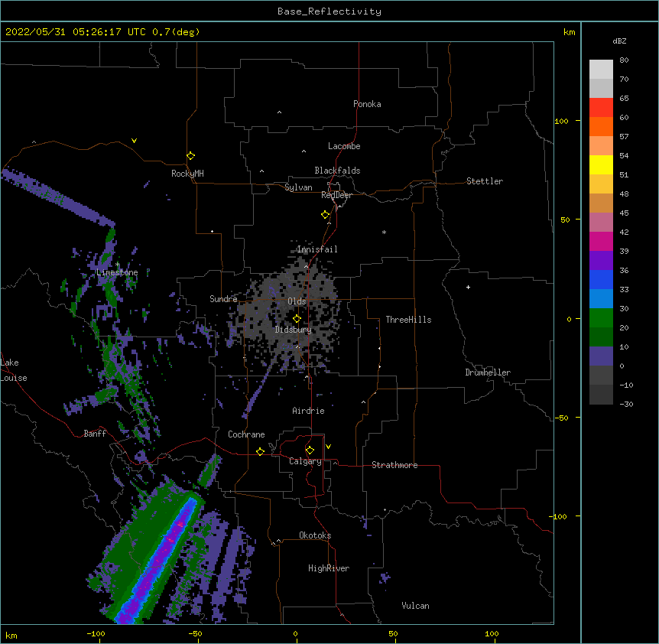Screen dimensions: 659x644
Task: Click the Ponoka city label
Action: [367, 104]
